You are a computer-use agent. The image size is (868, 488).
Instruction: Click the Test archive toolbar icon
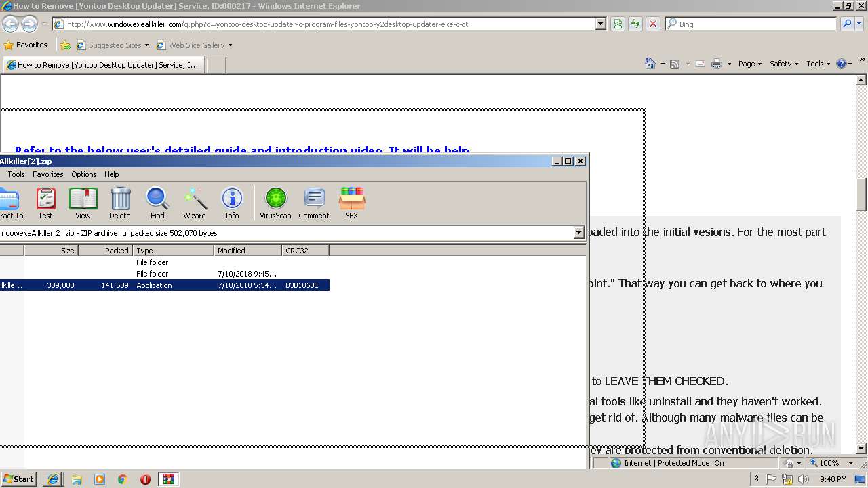45,203
